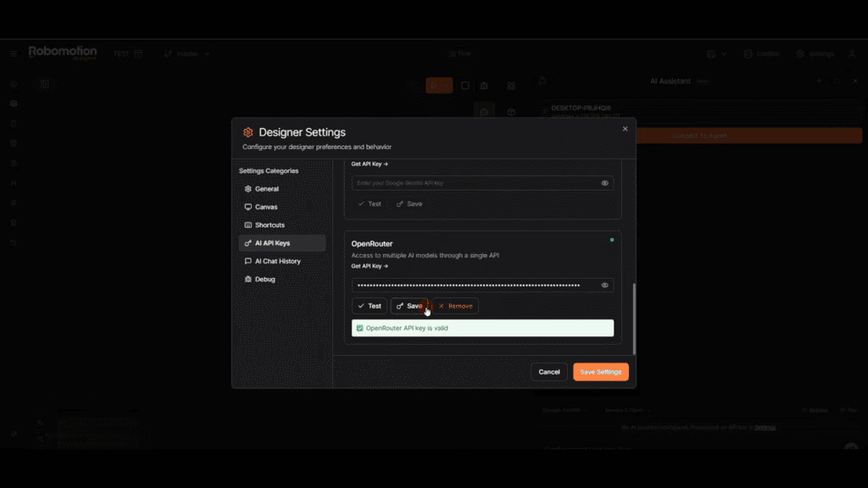
Task: Remove the OpenRouter API key
Action: click(455, 306)
